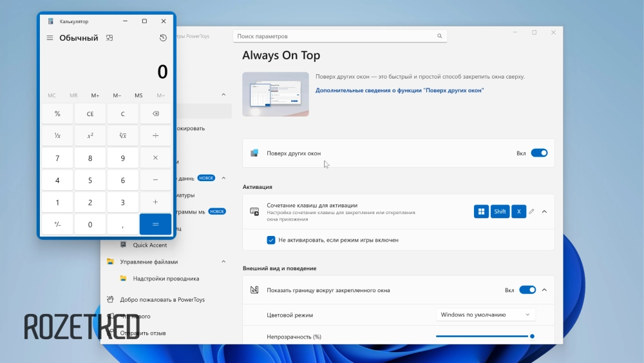Image resolution: width=644 pixels, height=363 pixels.
Task: Open the 'Цветовой режим' dropdown
Action: (x=485, y=315)
